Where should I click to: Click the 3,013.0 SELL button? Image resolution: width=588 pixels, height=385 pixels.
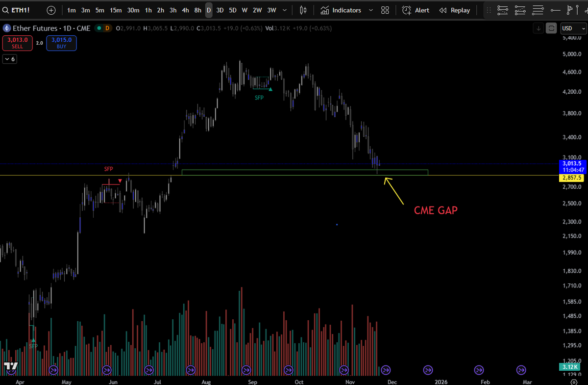(17, 43)
